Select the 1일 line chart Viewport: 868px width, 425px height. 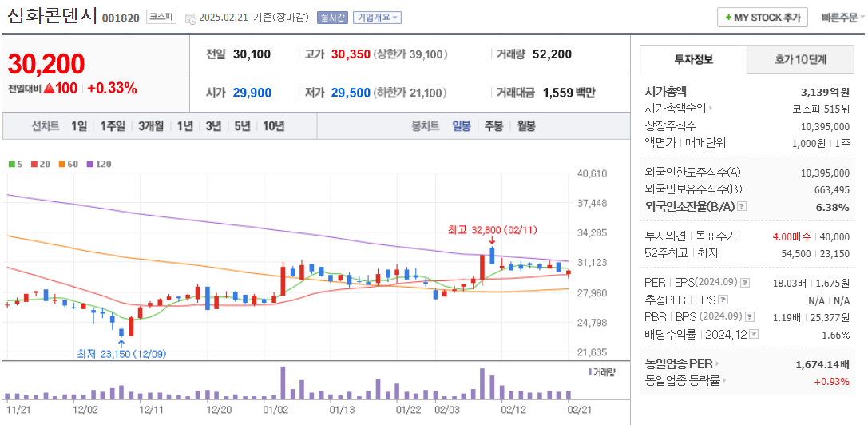point(79,126)
